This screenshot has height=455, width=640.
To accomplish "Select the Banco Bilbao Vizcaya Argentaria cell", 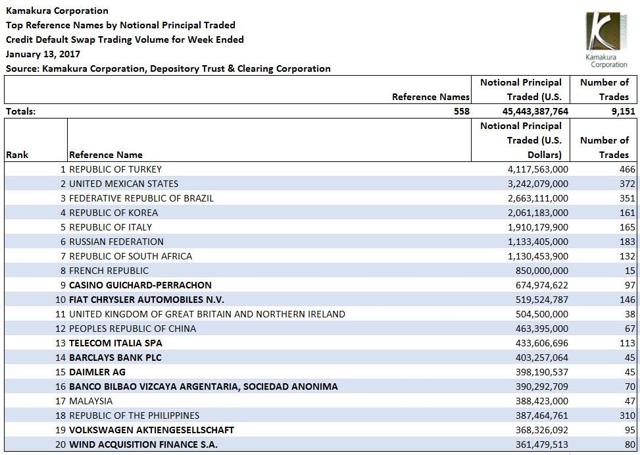I will coord(203,386).
